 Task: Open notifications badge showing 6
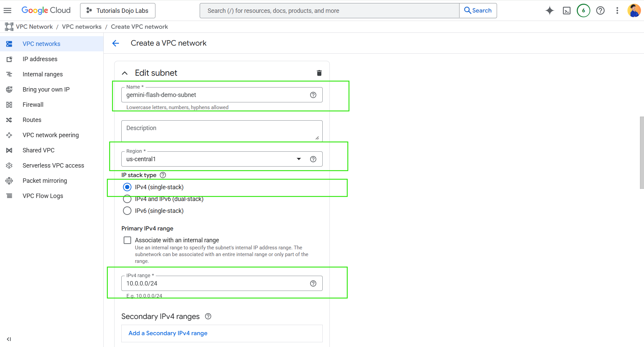tap(583, 11)
